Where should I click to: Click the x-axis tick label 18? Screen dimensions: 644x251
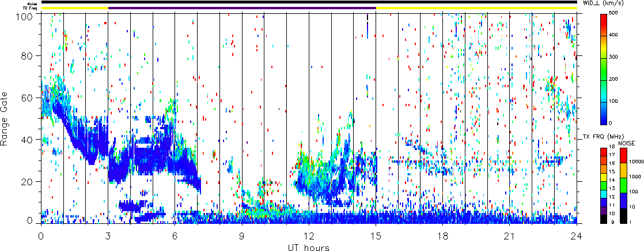pos(443,236)
